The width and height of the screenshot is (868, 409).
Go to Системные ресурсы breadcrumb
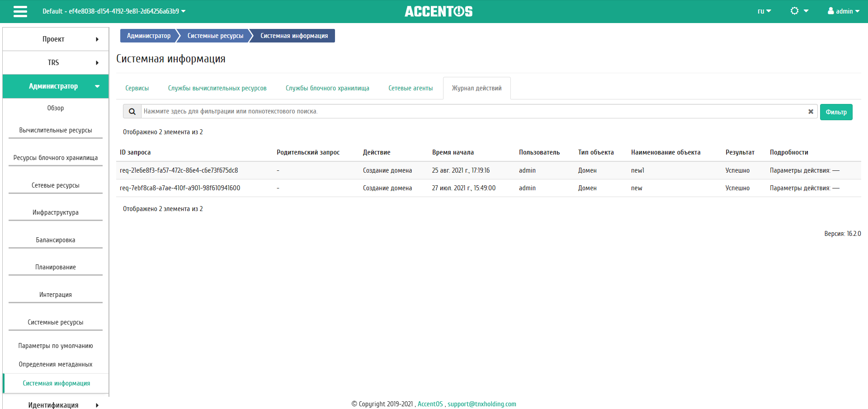pyautogui.click(x=215, y=36)
